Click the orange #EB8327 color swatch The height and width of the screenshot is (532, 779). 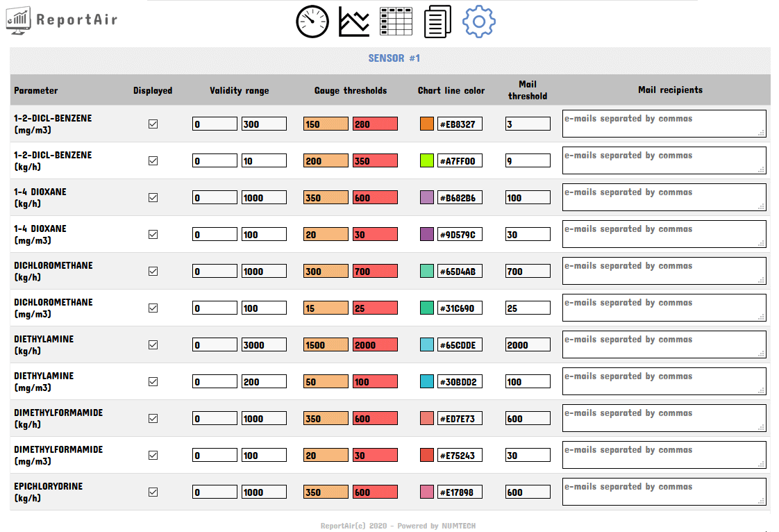[427, 124]
